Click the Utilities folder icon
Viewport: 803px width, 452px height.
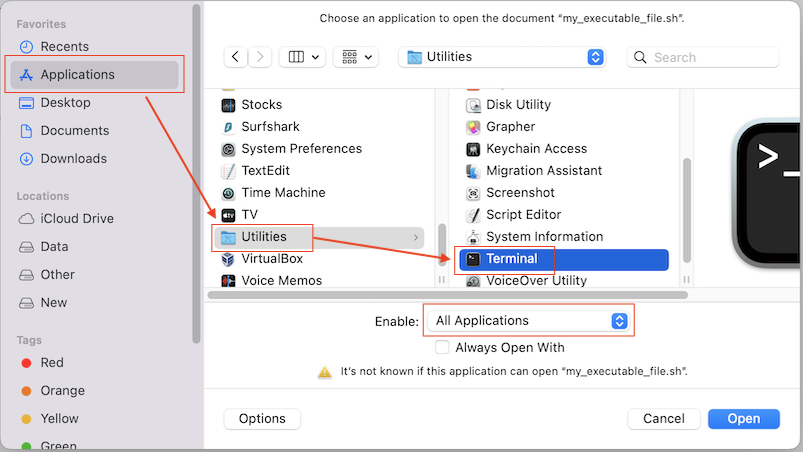coord(228,237)
